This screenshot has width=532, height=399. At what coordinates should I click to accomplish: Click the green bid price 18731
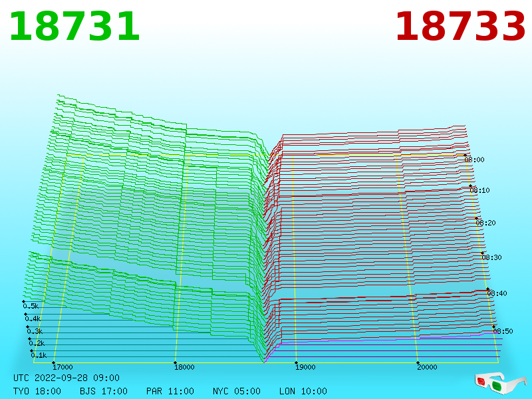pyautogui.click(x=74, y=27)
